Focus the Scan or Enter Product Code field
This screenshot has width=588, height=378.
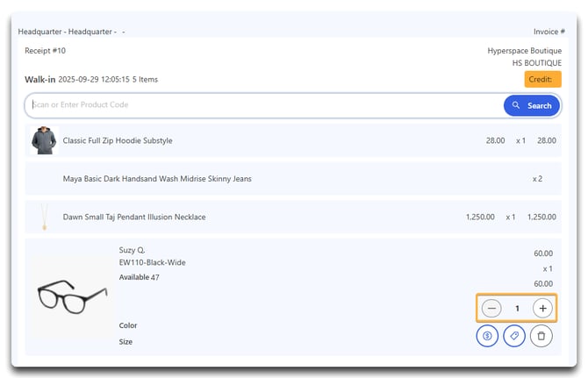263,105
